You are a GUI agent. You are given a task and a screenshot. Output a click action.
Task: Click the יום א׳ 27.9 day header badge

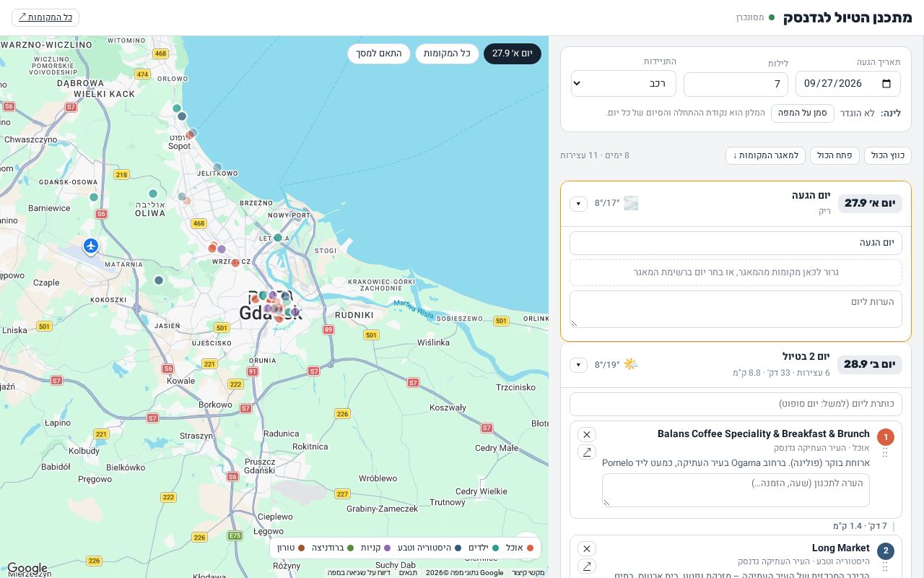pos(870,203)
